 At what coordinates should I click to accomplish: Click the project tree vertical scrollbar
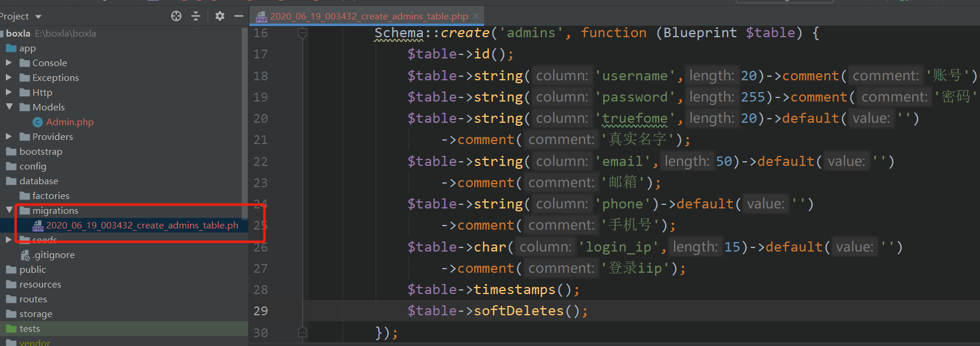click(x=245, y=115)
